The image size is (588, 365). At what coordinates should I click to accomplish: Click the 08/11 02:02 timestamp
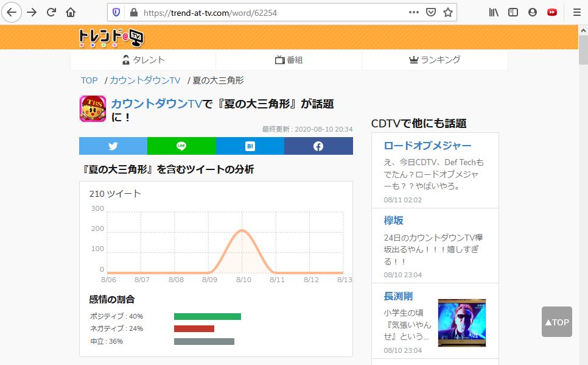point(402,200)
